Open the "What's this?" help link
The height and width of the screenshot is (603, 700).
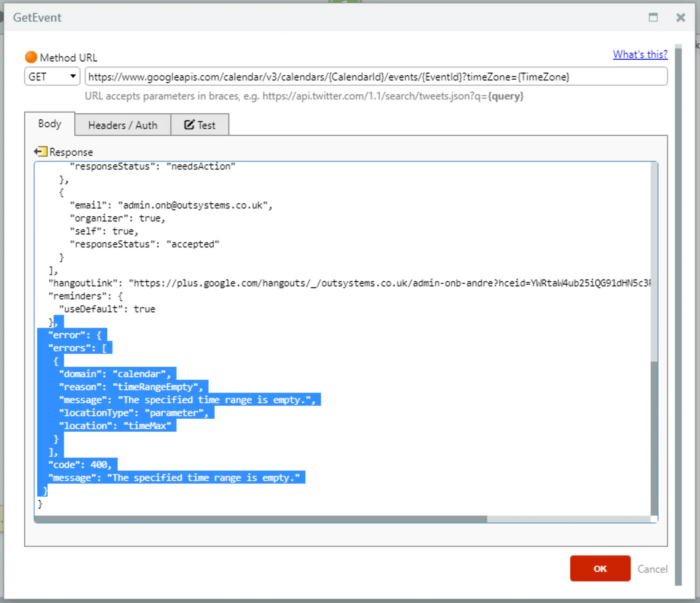(640, 54)
